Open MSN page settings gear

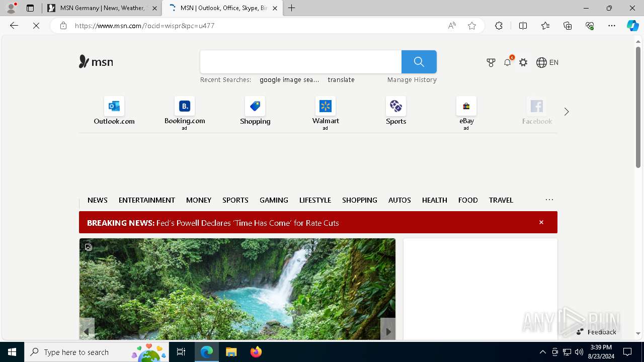point(523,62)
